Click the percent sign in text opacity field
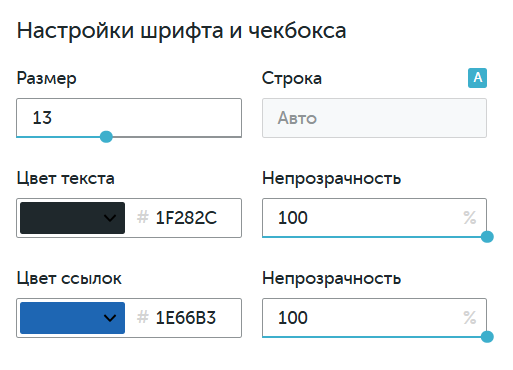513x370 pixels. [470, 218]
